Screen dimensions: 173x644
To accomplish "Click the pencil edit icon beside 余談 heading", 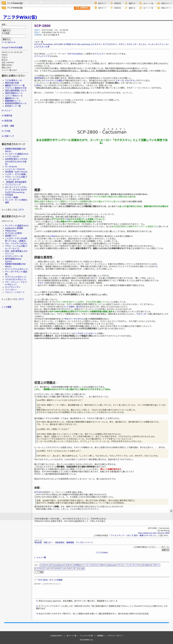I will point(41,488).
